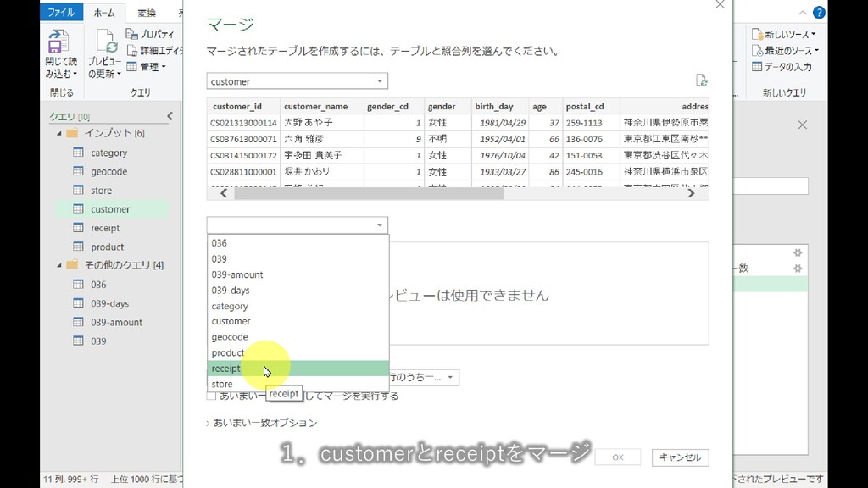The height and width of the screenshot is (488, 868).
Task: Switch to the ホーム ribbon tab
Action: 104,12
